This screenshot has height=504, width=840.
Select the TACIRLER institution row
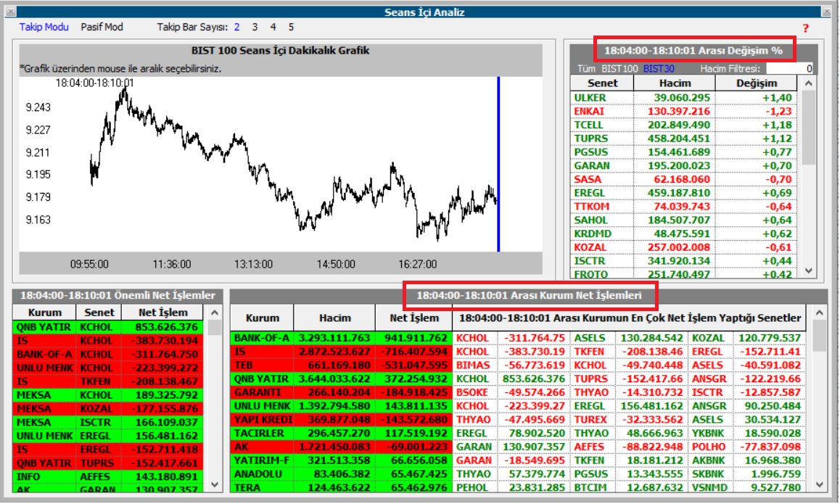point(518,433)
